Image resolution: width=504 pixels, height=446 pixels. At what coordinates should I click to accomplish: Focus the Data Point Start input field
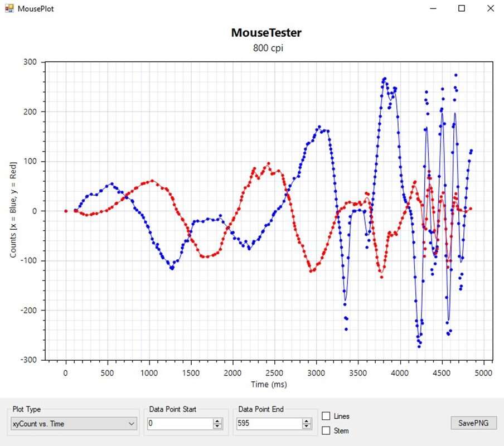(x=180, y=424)
